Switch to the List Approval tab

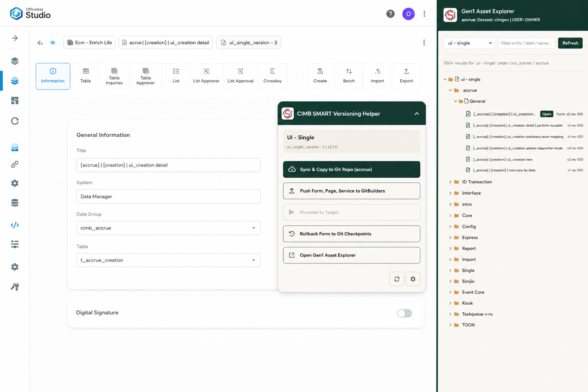240,76
